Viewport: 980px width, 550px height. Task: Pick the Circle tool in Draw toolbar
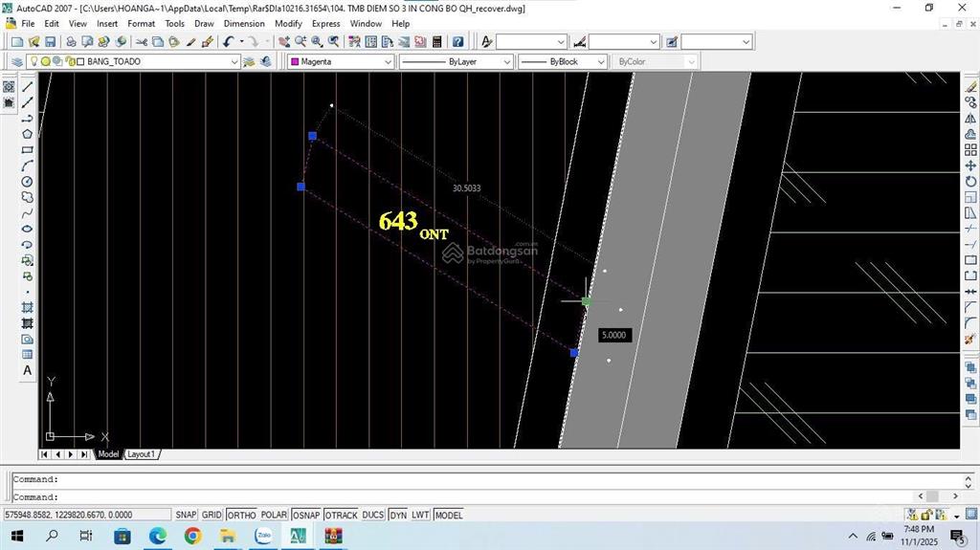(x=27, y=182)
